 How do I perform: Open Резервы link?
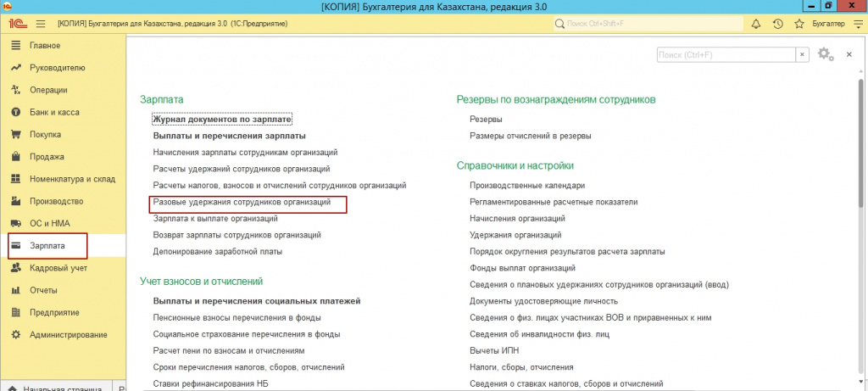click(x=486, y=119)
